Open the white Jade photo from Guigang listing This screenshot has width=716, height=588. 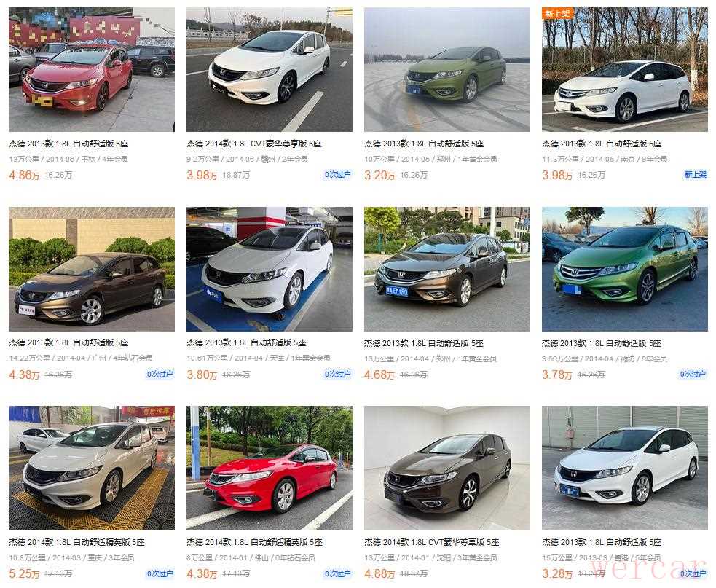click(625, 469)
